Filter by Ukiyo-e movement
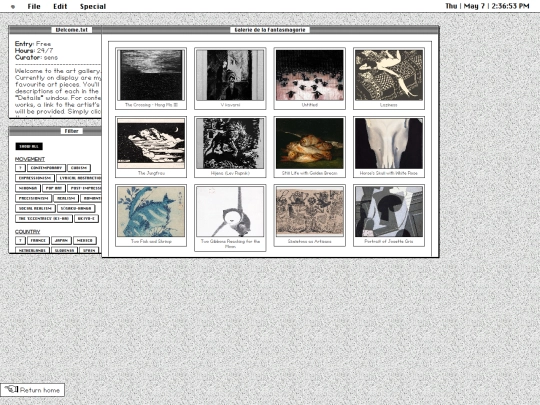This screenshot has height=405, width=540. click(86, 219)
